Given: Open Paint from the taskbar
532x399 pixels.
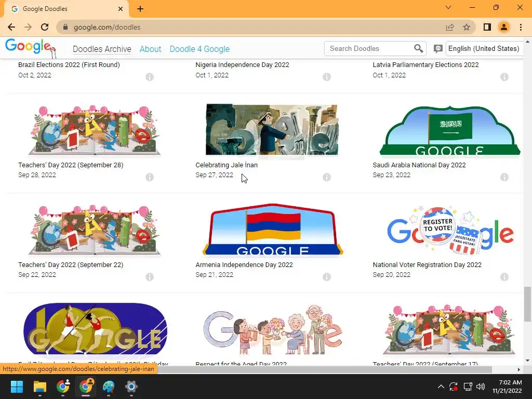Looking at the screenshot, I should point(109,387).
